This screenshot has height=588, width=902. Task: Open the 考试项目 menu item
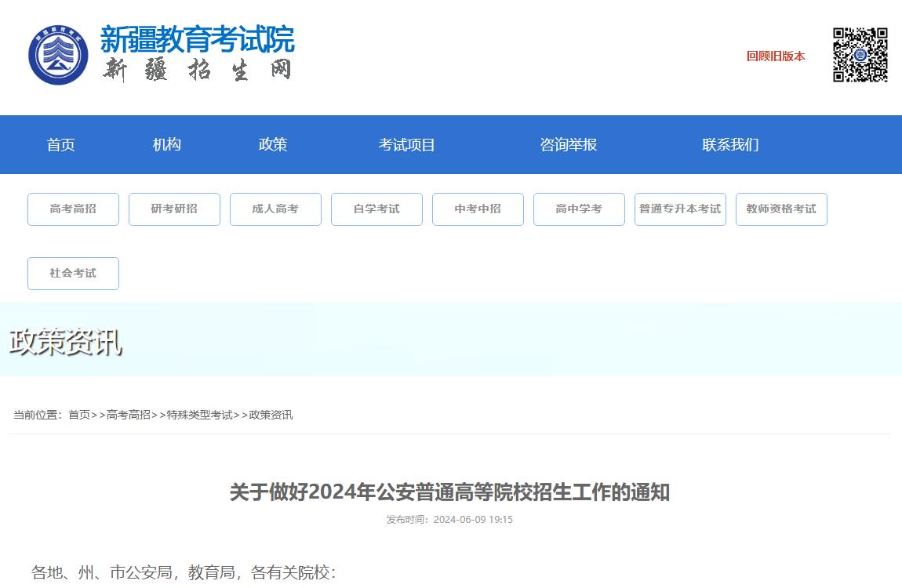tap(407, 144)
